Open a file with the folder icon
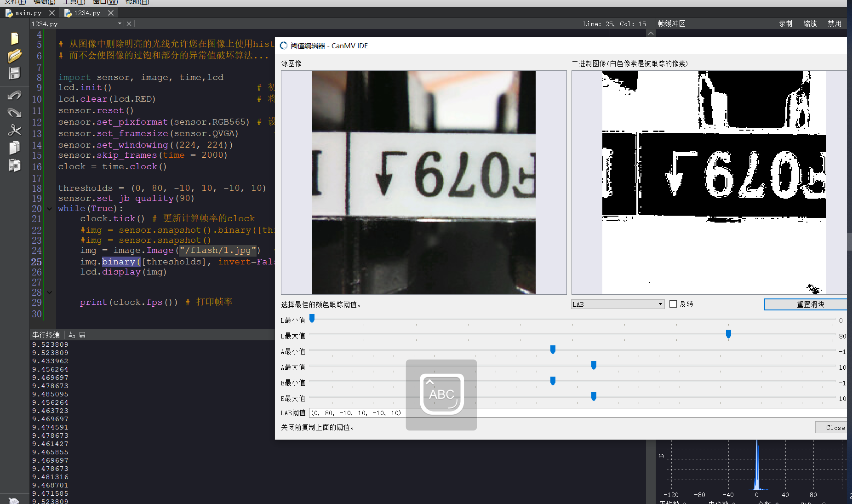This screenshot has width=852, height=504. pyautogui.click(x=14, y=56)
